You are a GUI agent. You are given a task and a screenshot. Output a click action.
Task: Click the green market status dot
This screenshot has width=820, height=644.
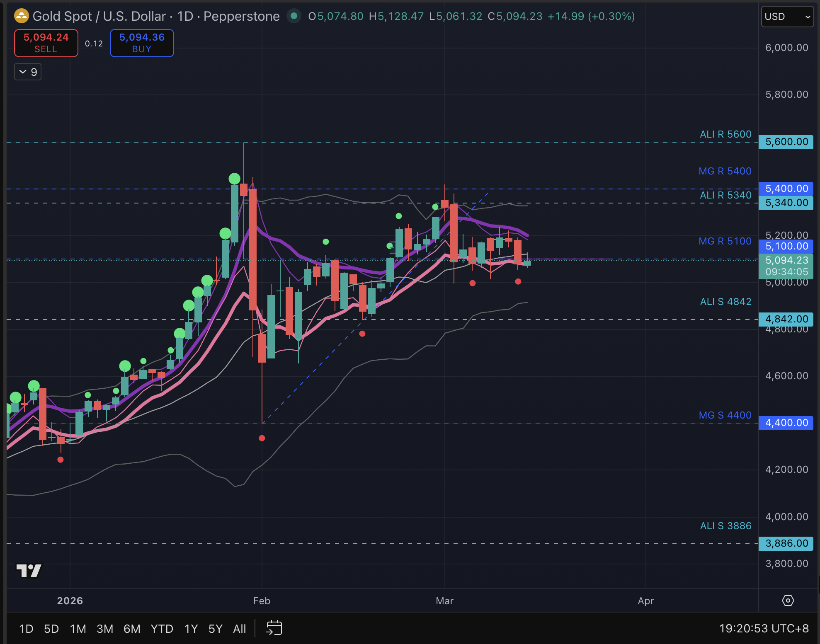pyautogui.click(x=294, y=16)
